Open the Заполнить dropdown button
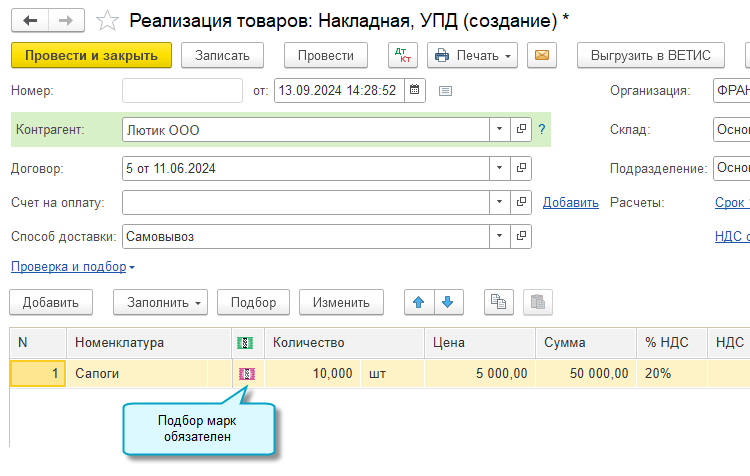The image size is (750, 476). click(160, 302)
